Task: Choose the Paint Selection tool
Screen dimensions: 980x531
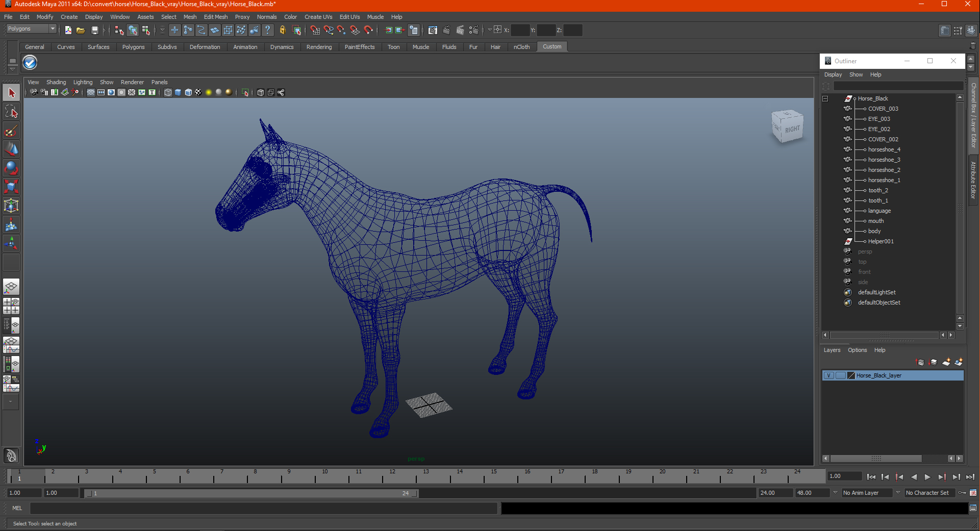Action: coord(11,131)
